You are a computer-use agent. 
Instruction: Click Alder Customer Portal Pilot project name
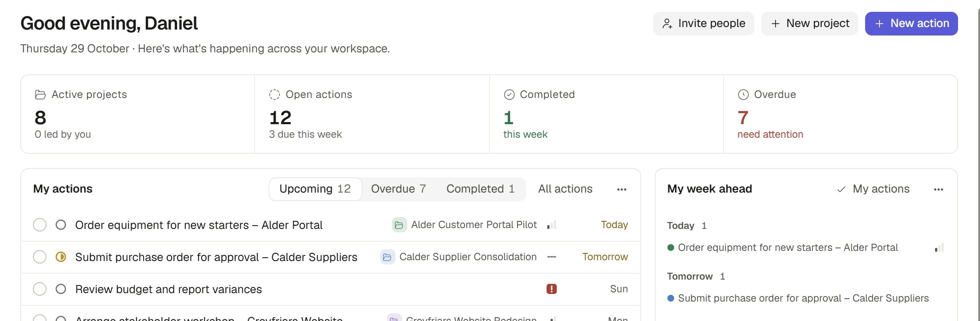point(474,225)
